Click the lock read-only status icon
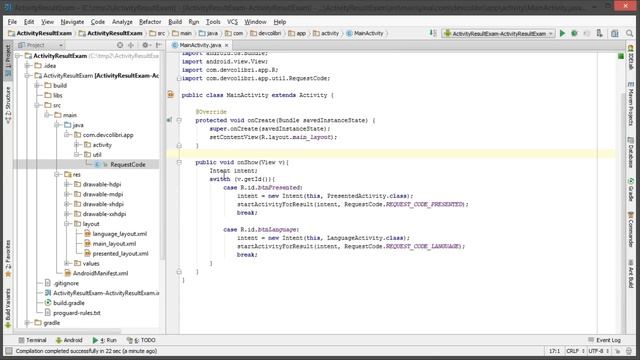Image resolution: width=640 pixels, height=360 pixels. pyautogui.click(x=618, y=351)
